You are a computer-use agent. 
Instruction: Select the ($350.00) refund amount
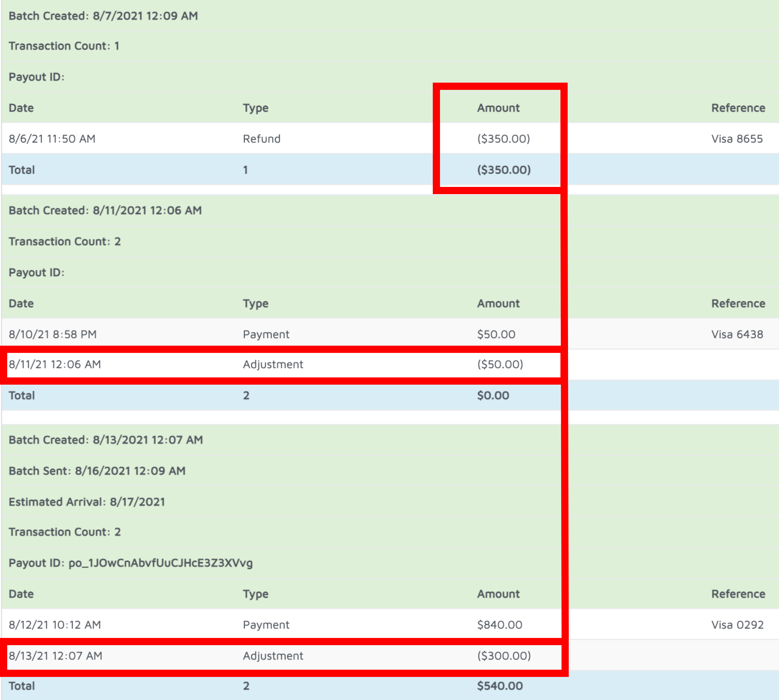point(503,139)
